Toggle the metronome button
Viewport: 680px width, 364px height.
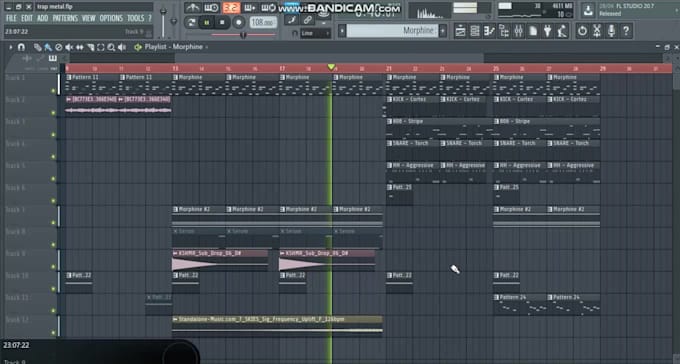pos(192,8)
